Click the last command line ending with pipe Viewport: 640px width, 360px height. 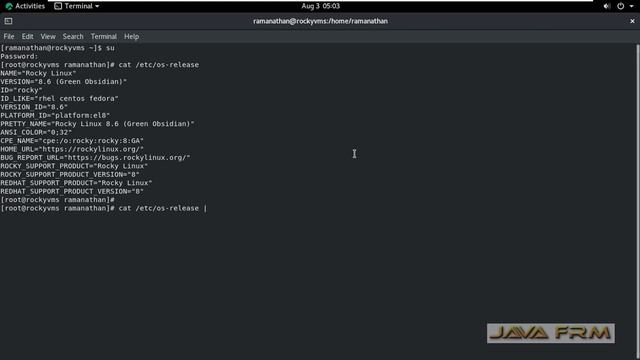tap(104, 208)
